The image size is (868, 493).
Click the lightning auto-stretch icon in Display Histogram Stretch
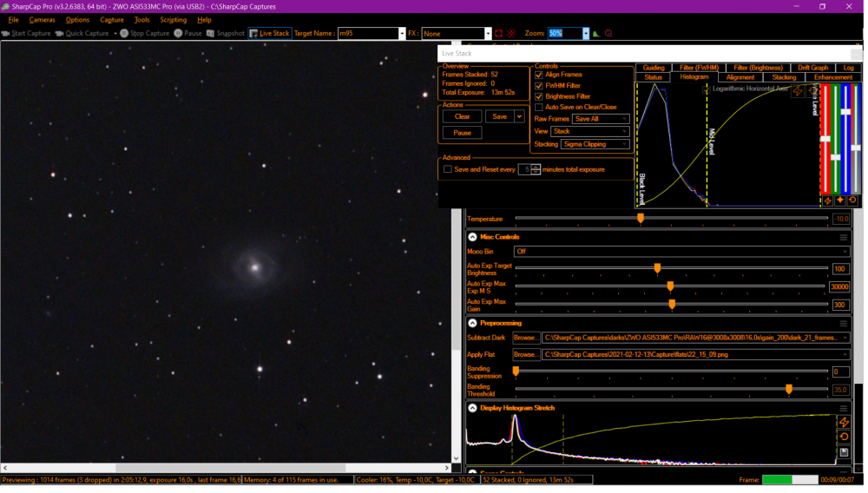(x=844, y=423)
